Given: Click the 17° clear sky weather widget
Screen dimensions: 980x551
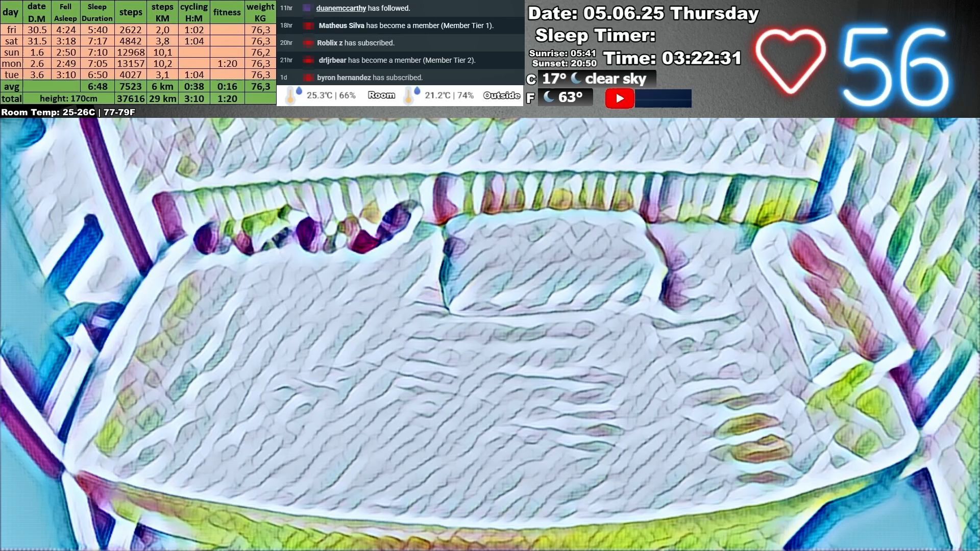Looking at the screenshot, I should [x=597, y=79].
